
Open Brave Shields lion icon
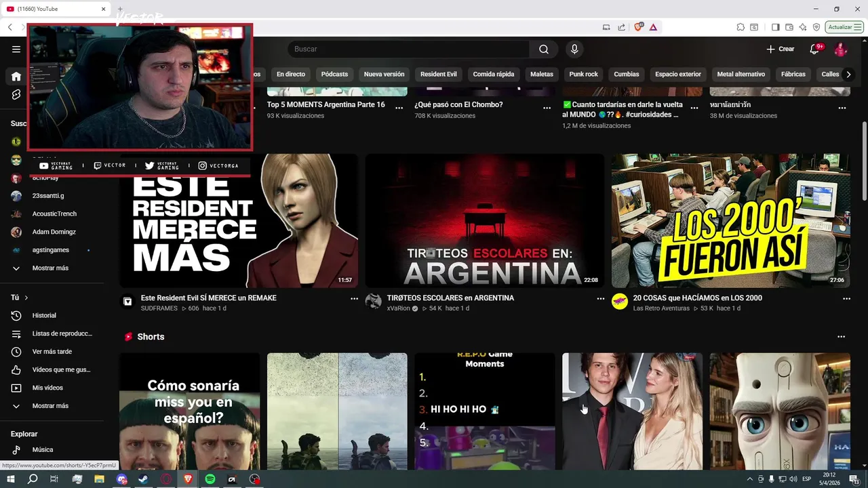point(638,27)
